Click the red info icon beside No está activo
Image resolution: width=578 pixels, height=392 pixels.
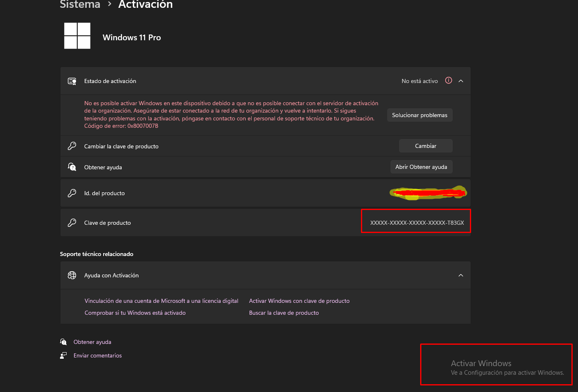(449, 81)
